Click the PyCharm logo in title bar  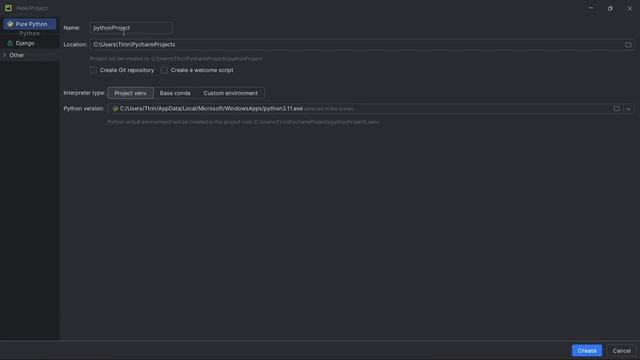coord(8,8)
